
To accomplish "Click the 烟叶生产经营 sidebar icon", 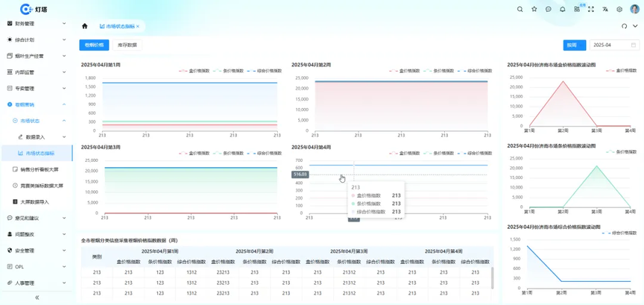I will [x=10, y=56].
